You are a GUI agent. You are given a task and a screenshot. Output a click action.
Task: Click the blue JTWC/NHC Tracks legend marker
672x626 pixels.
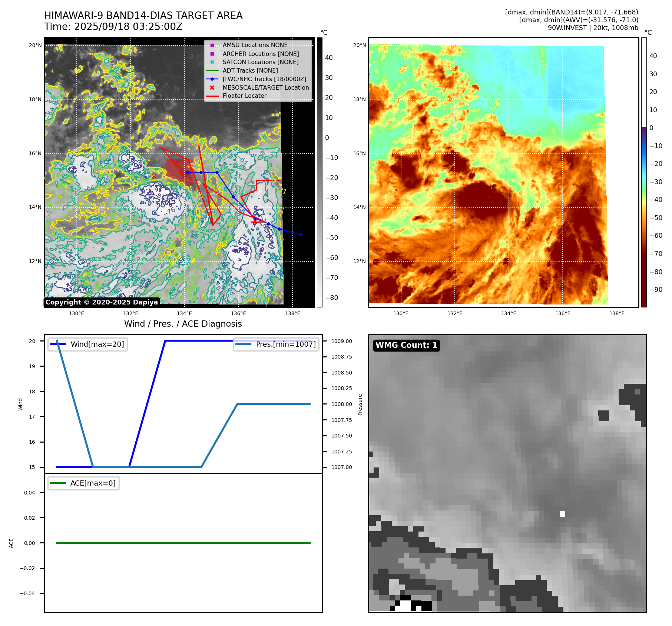[212, 79]
